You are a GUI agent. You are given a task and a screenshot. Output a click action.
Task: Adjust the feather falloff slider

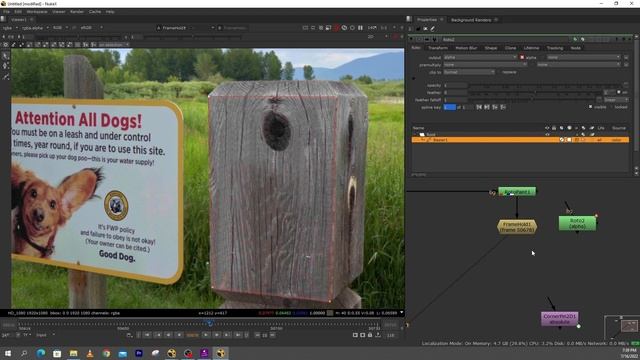coord(533,100)
